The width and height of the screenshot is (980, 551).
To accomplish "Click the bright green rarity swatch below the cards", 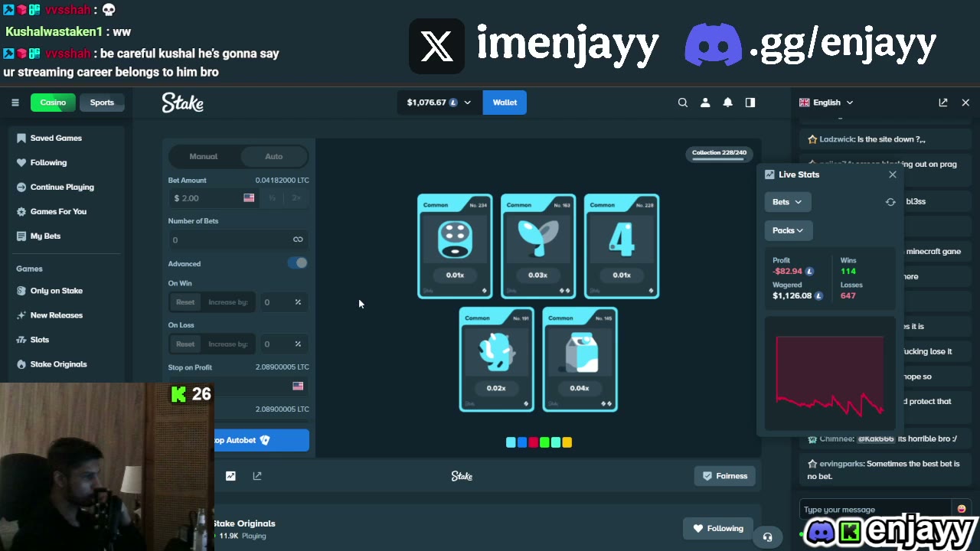I will pos(544,442).
